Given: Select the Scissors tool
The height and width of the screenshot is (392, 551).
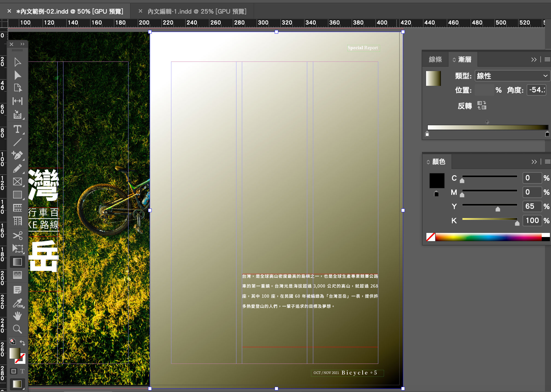Looking at the screenshot, I should [x=17, y=235].
